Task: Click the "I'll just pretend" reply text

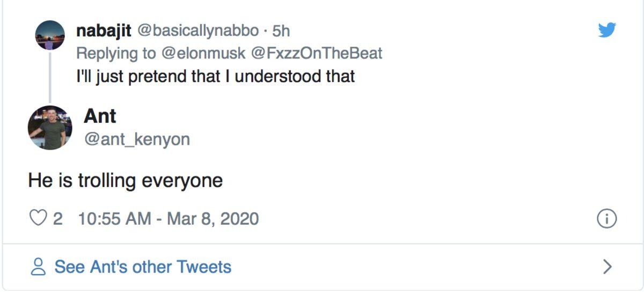Action: pos(215,76)
